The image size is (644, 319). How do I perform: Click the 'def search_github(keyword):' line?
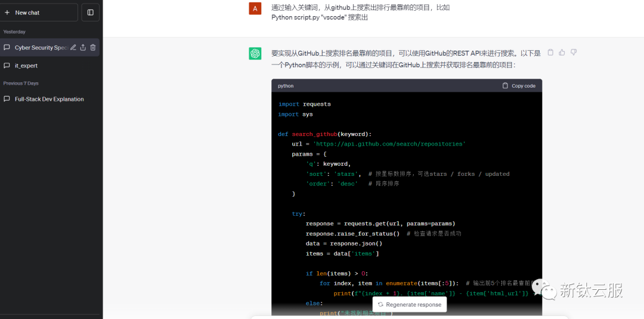click(325, 134)
